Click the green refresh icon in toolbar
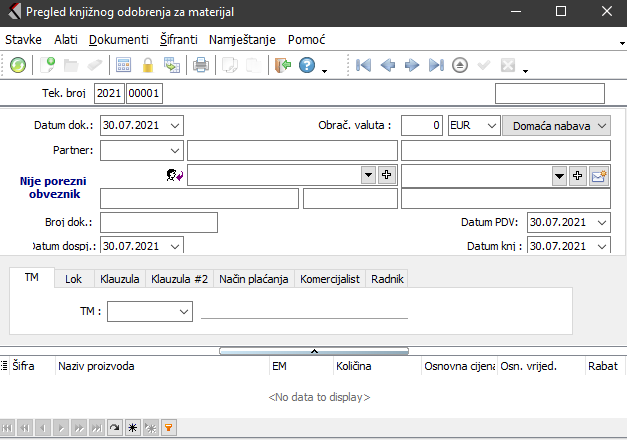 point(18,65)
